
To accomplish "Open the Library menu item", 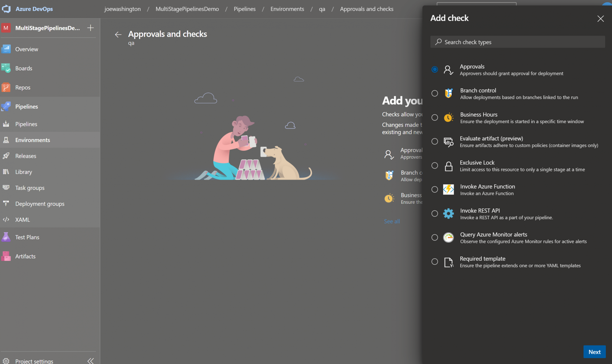I will 23,172.
